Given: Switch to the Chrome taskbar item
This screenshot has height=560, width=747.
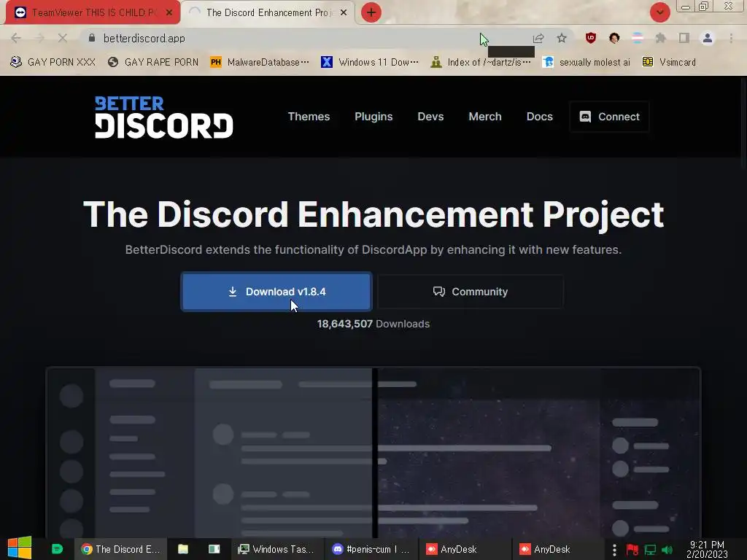Looking at the screenshot, I should (120, 549).
